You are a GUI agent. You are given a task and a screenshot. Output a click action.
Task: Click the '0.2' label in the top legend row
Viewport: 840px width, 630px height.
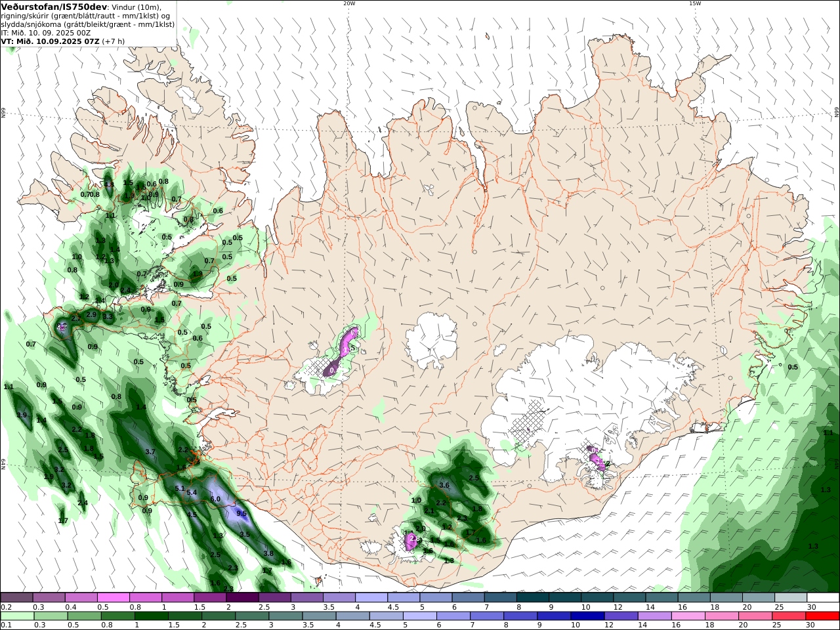5,608
